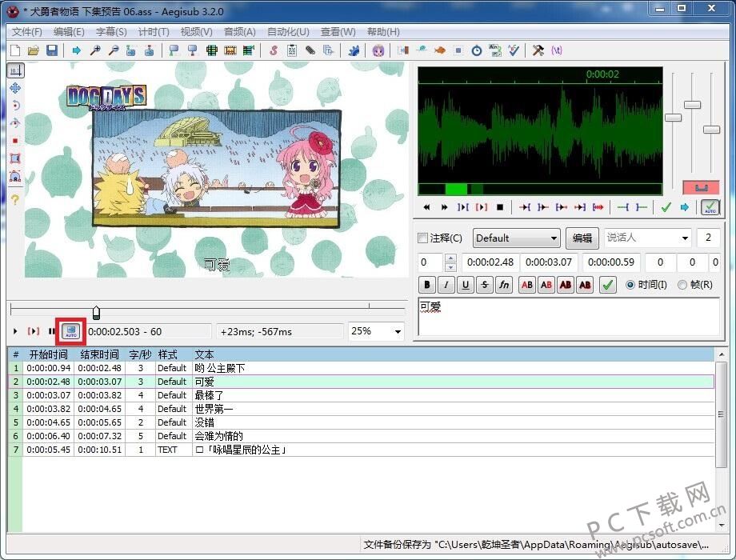Open attachments paperclip icon
The width and height of the screenshot is (736, 560).
pyautogui.click(x=310, y=50)
